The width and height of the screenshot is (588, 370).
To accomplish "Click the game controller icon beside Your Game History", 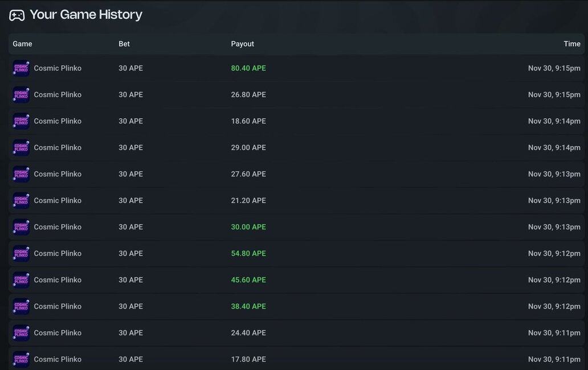I will (17, 15).
